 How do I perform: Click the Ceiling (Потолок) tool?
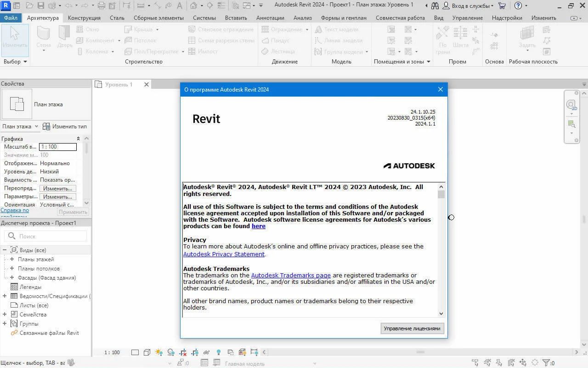point(140,40)
